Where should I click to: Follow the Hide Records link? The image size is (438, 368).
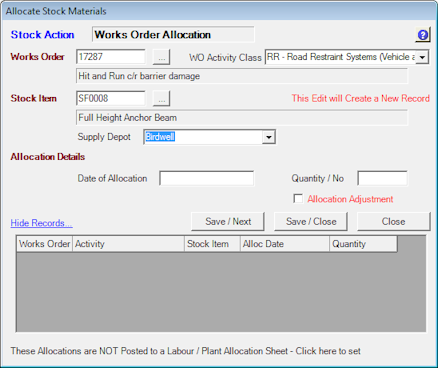coord(41,223)
